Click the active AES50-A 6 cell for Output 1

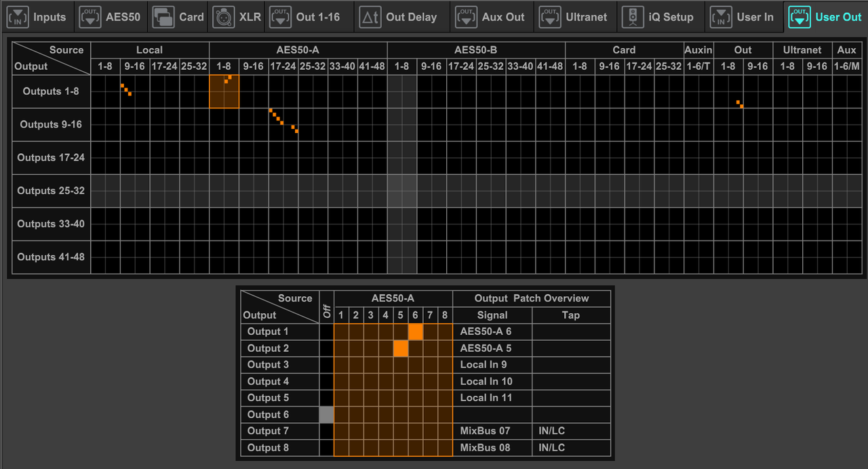[x=416, y=331]
